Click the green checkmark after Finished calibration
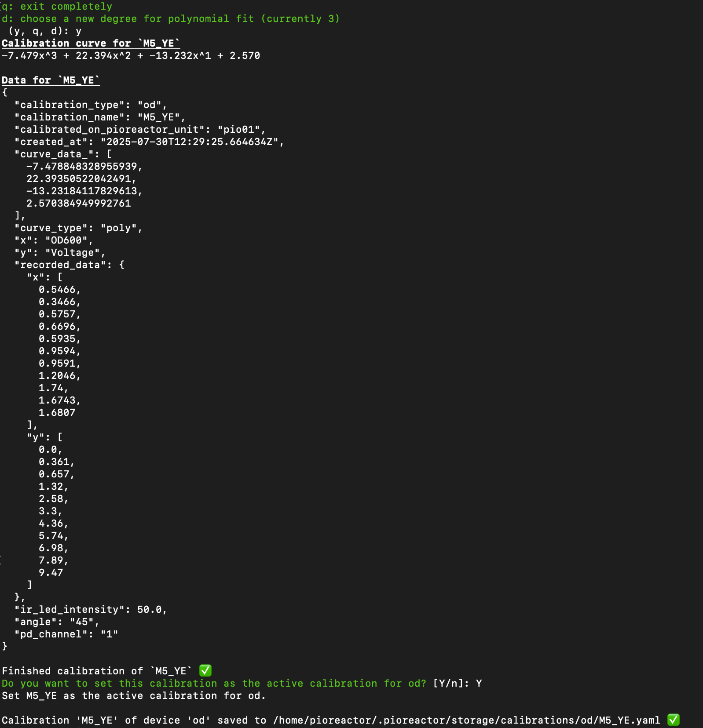 (205, 670)
